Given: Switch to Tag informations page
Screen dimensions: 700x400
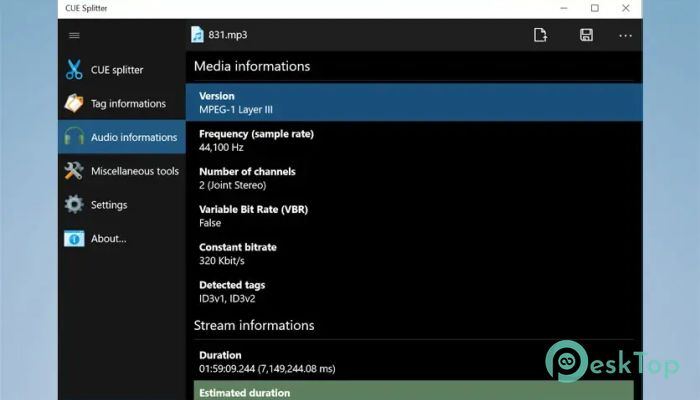Looking at the screenshot, I should pos(122,103).
